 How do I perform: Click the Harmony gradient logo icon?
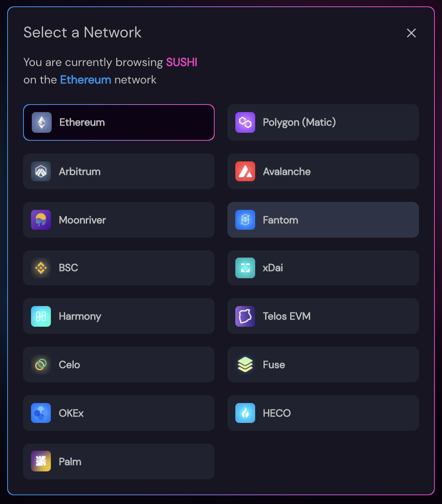point(41,316)
